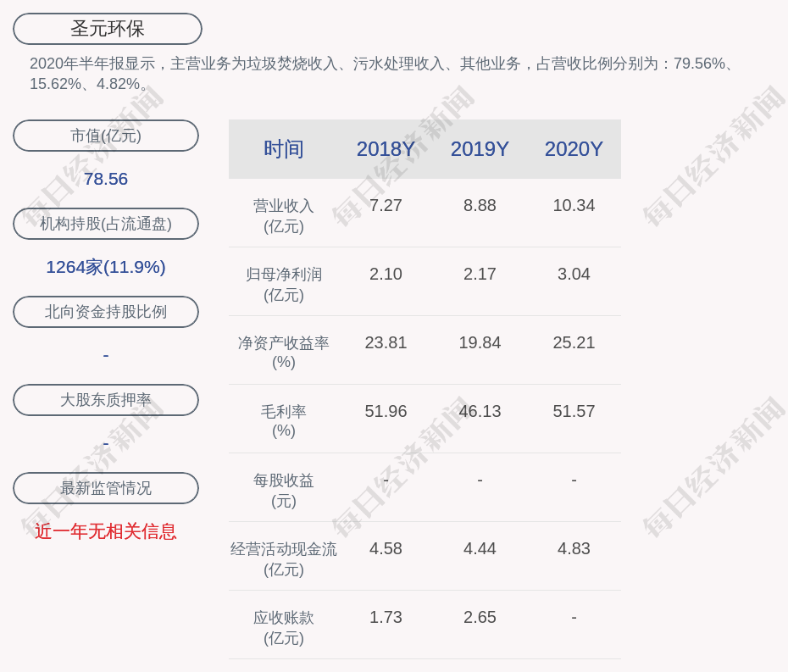Select the 最新监管情况 pill
The width and height of the screenshot is (788, 672).
(x=106, y=488)
